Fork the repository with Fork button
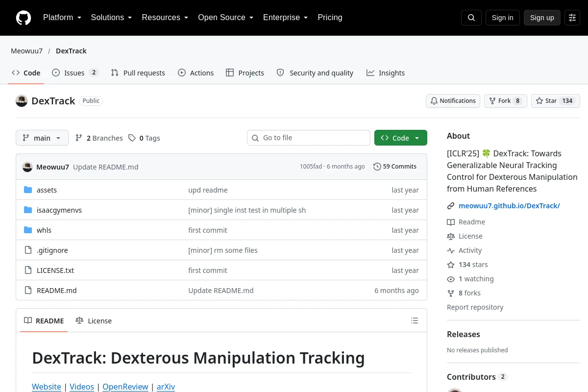This screenshot has width=588, height=392. pyautogui.click(x=505, y=101)
